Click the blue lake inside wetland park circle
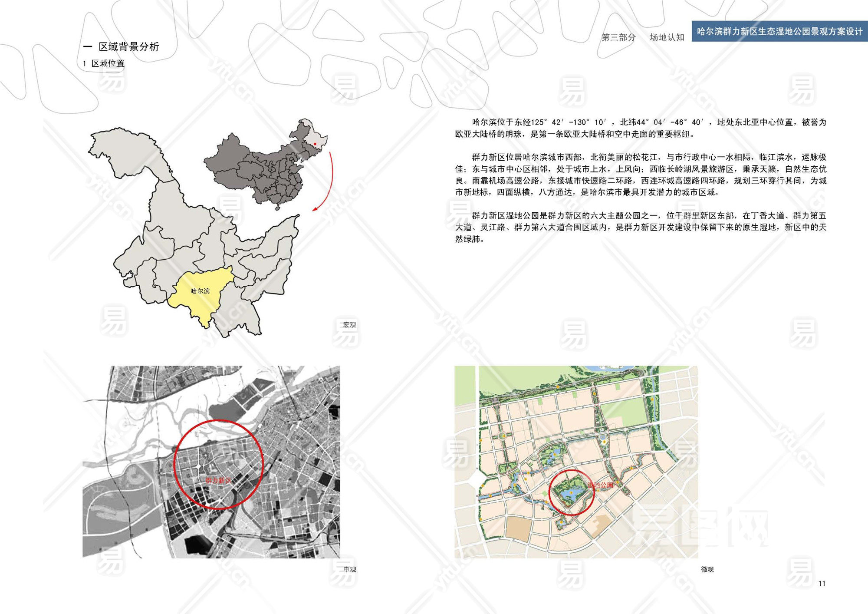The image size is (868, 614). 569,494
